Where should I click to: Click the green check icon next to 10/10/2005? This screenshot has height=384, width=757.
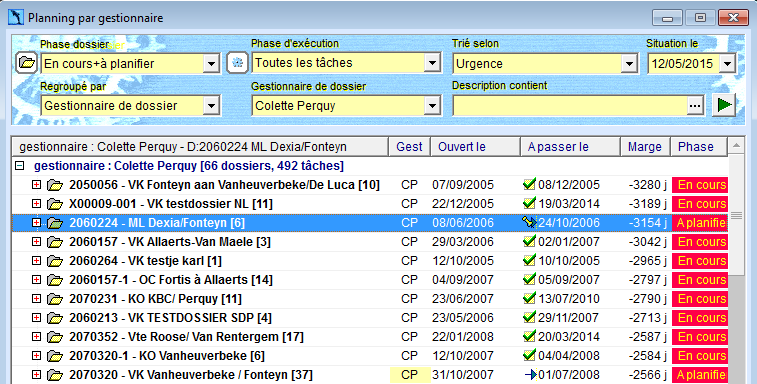click(530, 260)
